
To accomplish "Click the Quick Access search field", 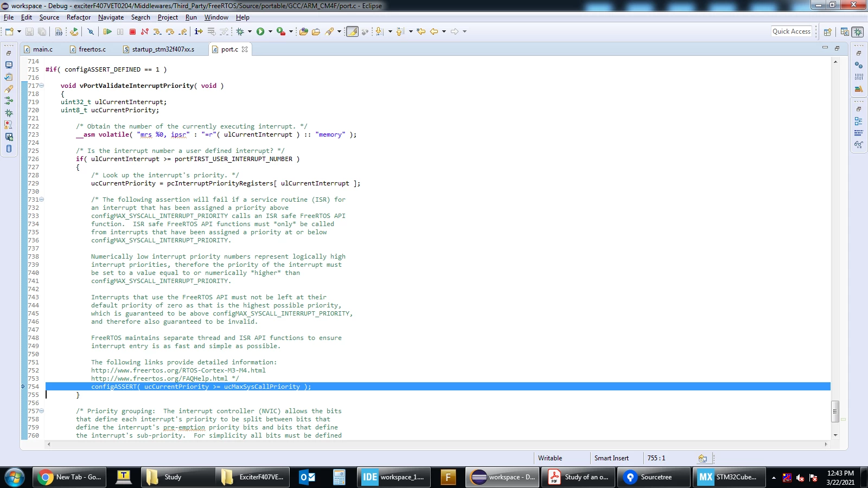I will (x=792, y=31).
